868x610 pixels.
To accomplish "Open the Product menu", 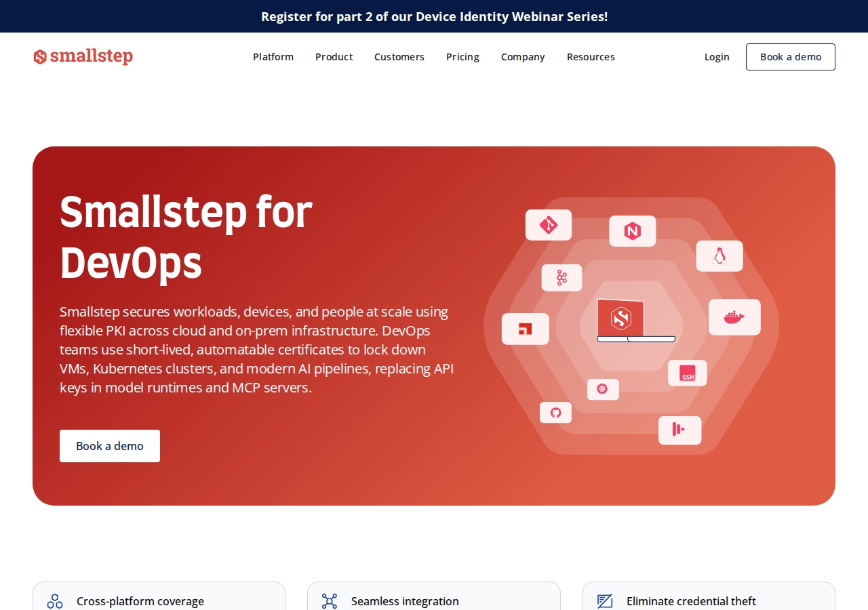I will 334,57.
